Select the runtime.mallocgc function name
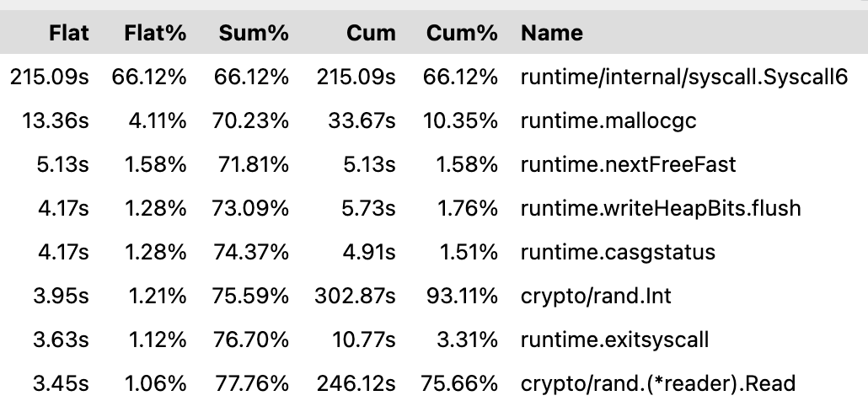Viewport: 868px width, 401px height. (608, 120)
